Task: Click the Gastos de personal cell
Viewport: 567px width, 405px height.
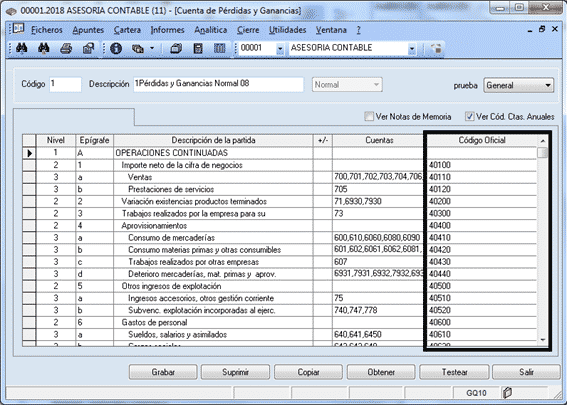Action: coord(213,322)
